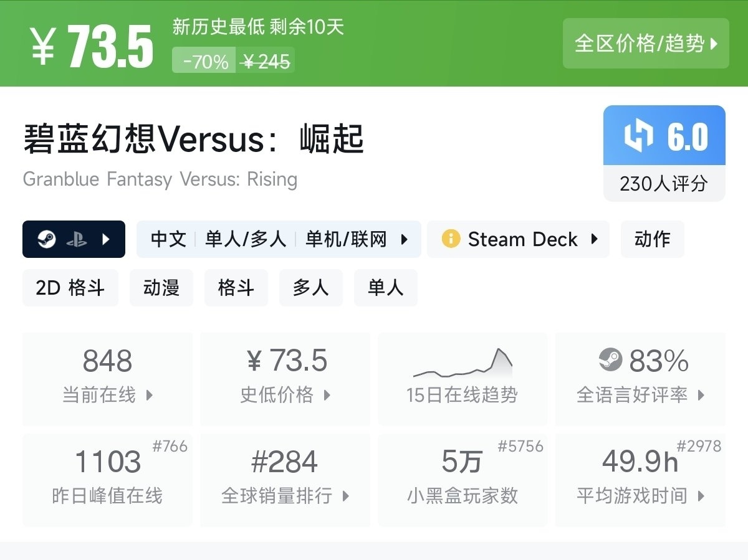Image resolution: width=748 pixels, height=560 pixels.
Task: Click the Steam platform icon
Action: [x=47, y=239]
